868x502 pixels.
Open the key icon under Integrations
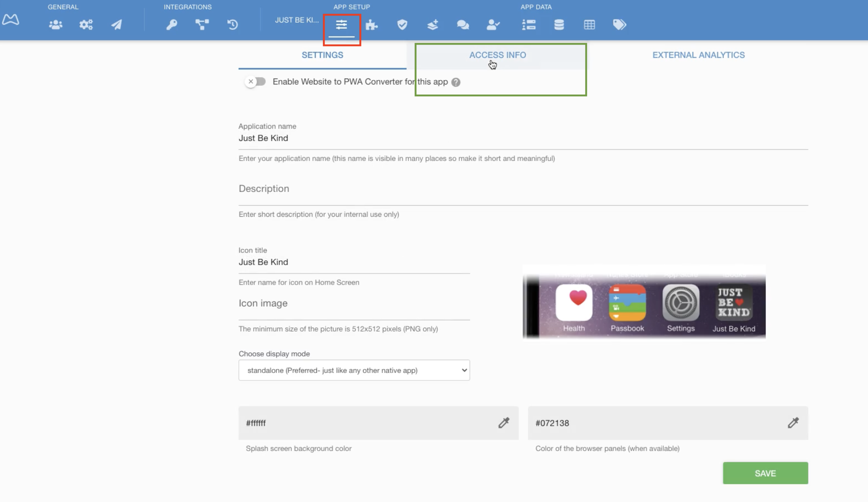click(x=172, y=25)
